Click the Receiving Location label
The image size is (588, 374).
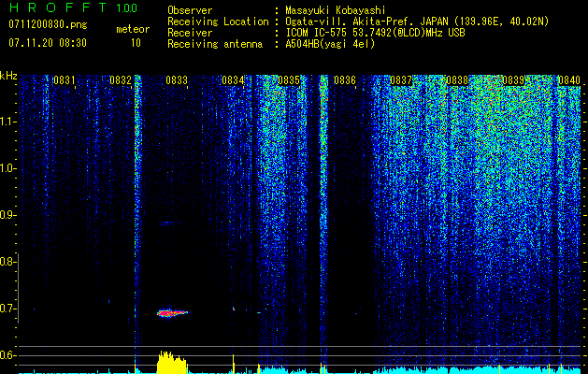pyautogui.click(x=218, y=22)
